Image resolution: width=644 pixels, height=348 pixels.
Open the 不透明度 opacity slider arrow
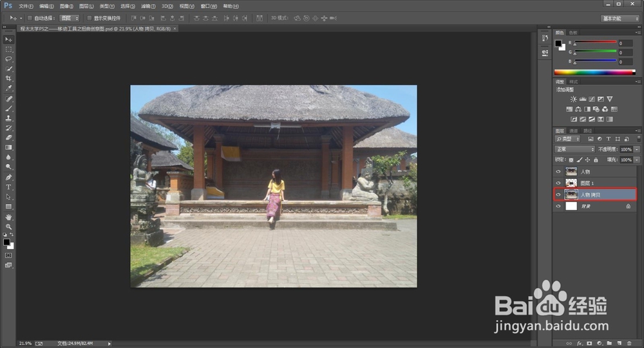637,149
